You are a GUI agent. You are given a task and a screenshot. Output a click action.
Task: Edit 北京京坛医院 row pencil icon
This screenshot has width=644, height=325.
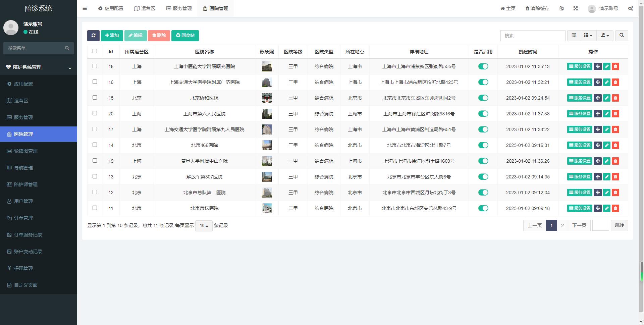point(606,208)
